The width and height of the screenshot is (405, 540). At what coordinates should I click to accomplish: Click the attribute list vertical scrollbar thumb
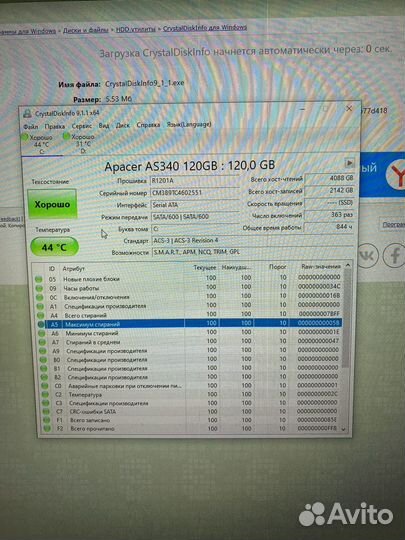348,319
